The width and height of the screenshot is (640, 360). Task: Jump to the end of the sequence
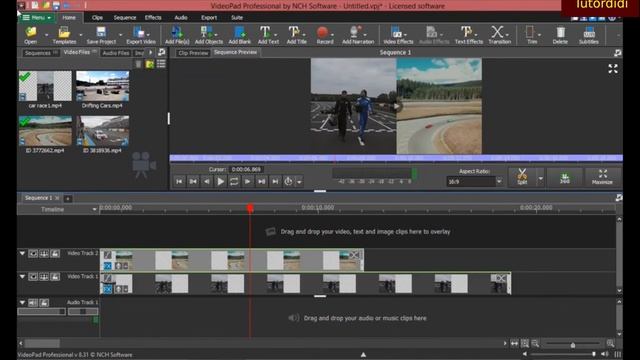276,181
